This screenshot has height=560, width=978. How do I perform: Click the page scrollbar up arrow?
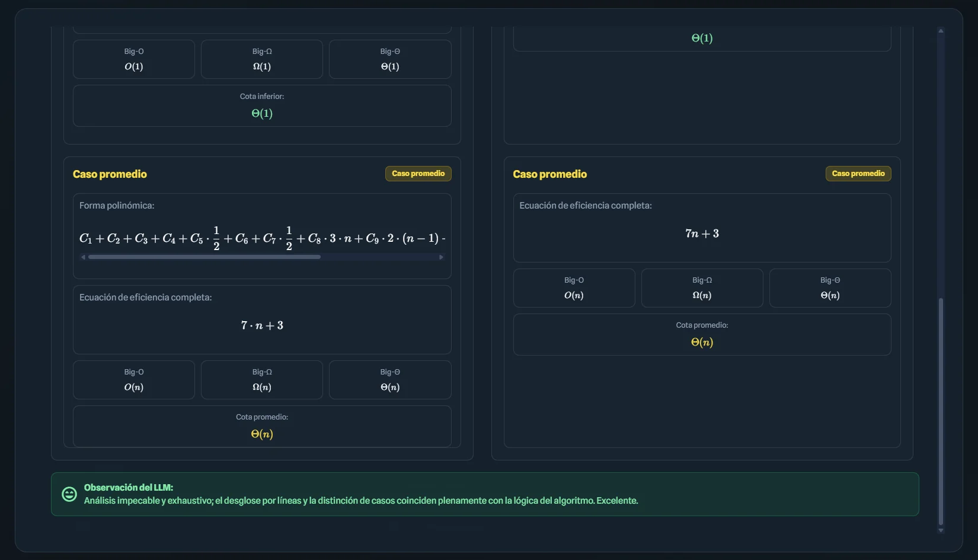941,31
